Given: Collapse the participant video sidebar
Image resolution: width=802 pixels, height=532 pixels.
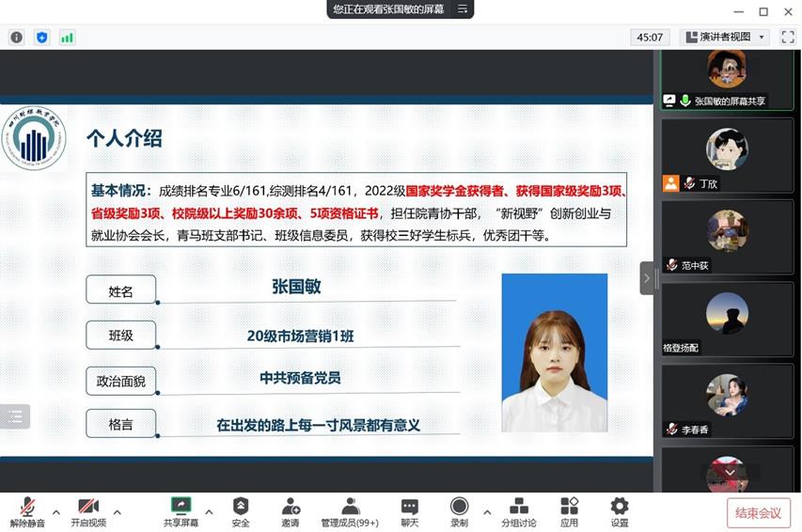Looking at the screenshot, I should pos(647,278).
